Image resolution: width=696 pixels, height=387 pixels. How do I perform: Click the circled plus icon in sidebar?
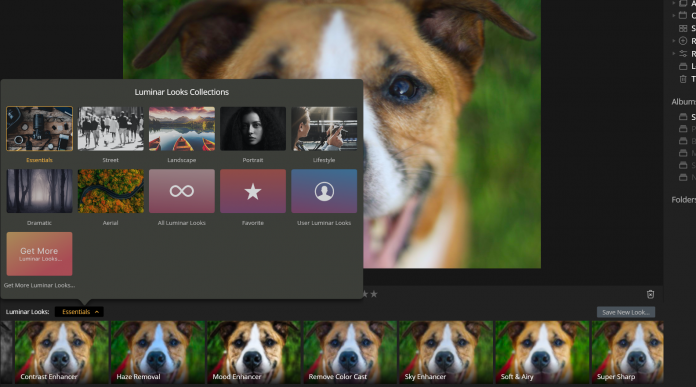[683, 41]
